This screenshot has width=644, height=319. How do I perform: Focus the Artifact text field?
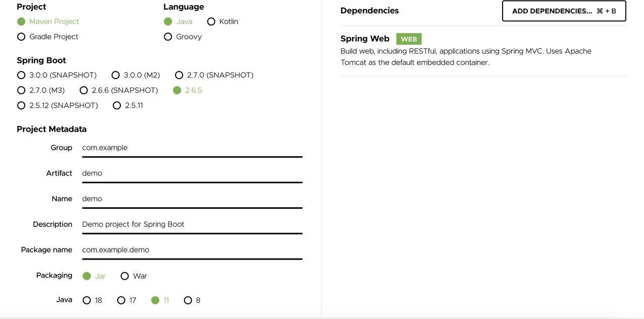click(192, 174)
